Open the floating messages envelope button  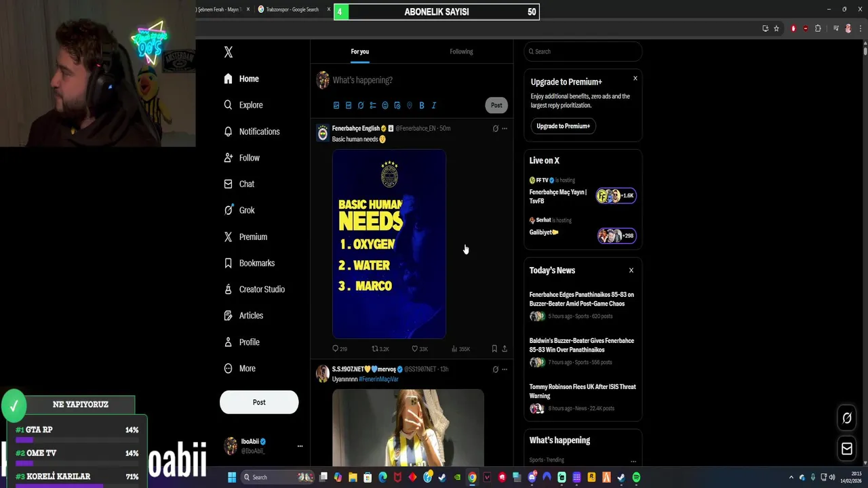(x=847, y=449)
